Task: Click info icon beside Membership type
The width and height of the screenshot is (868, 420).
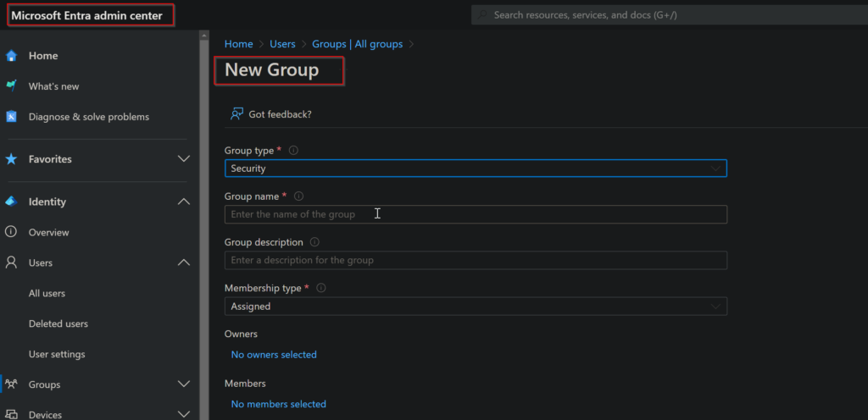Action: tap(321, 288)
